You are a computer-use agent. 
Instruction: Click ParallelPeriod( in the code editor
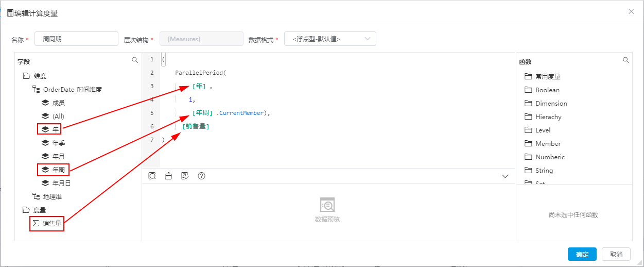[201, 73]
